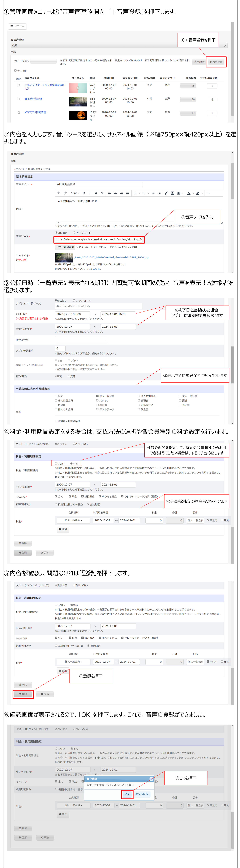This screenshot has height=868, width=240.
Task: Check the row checkbox for edic説明会冒頭
Action: (x=19, y=99)
